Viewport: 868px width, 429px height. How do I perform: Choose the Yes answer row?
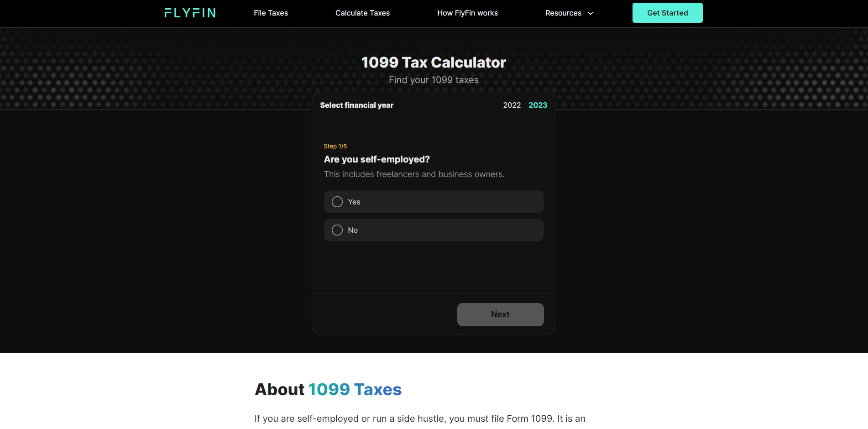point(434,202)
